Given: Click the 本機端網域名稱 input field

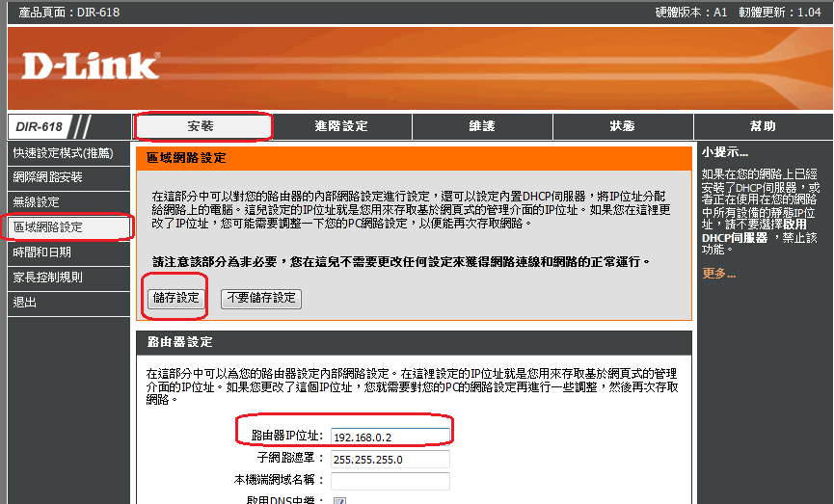Looking at the screenshot, I should pos(390,481).
